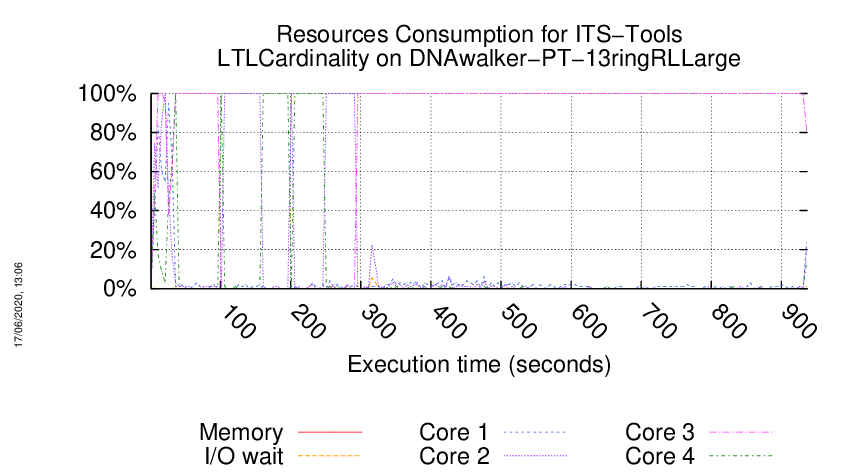The image size is (850, 475).
Task: Click the 900 x-axis tick label
Action: 799,323
